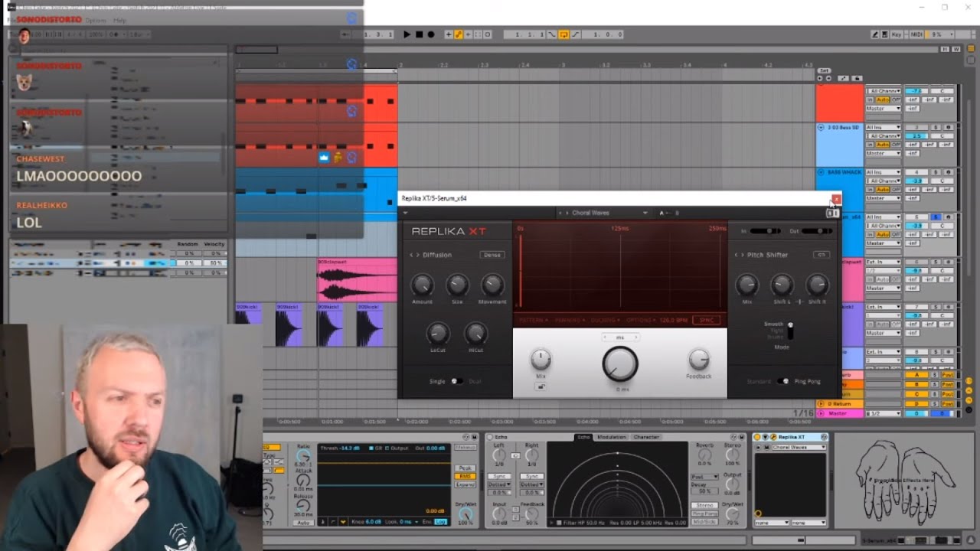
Task: Fold the BASS WHACK track
Action: click(x=821, y=172)
